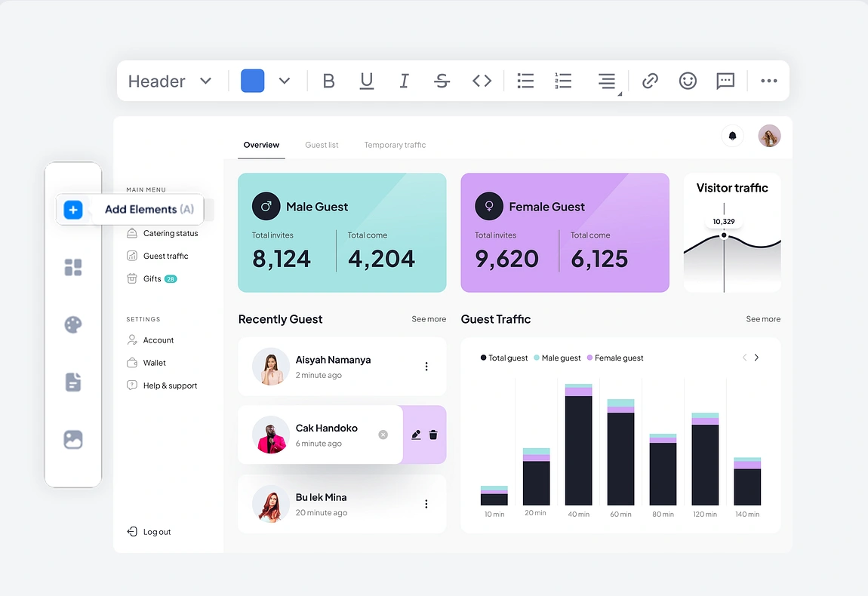This screenshot has width=868, height=596.
Task: Click the notification bell icon
Action: tap(732, 136)
